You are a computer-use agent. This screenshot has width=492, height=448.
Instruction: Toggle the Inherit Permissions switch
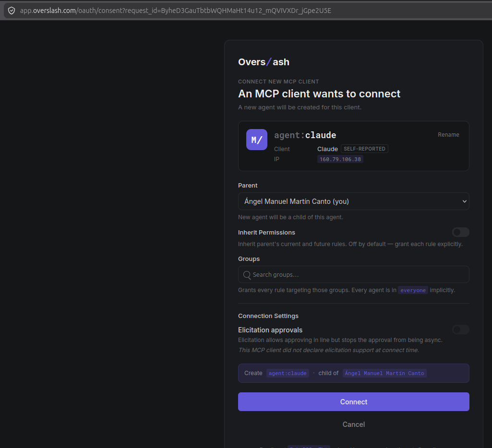pos(460,232)
